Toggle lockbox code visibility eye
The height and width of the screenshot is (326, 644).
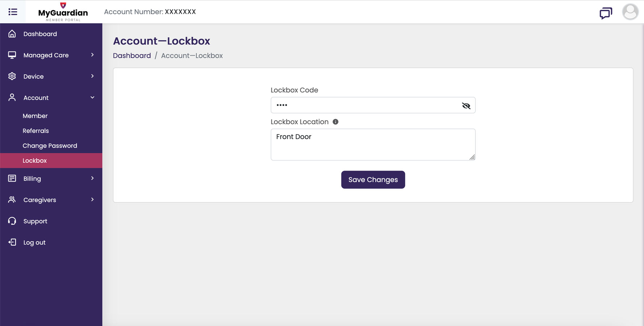coord(466,106)
